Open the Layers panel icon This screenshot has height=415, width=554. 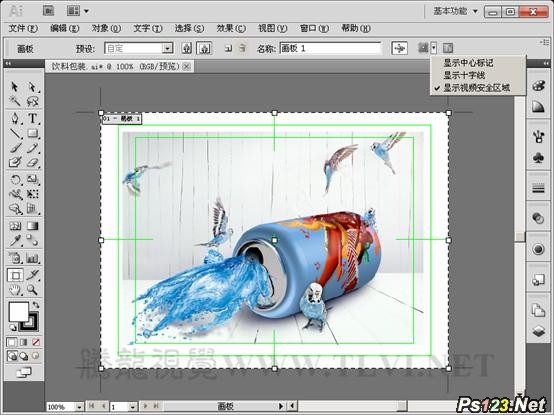pos(538,331)
